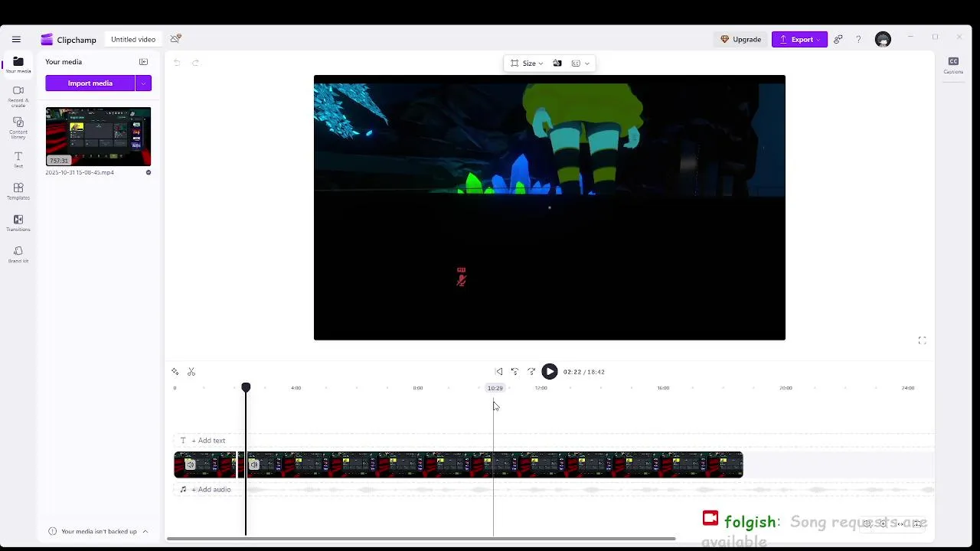
Task: Click the 02:22 / 18:42 timecode
Action: 584,372
